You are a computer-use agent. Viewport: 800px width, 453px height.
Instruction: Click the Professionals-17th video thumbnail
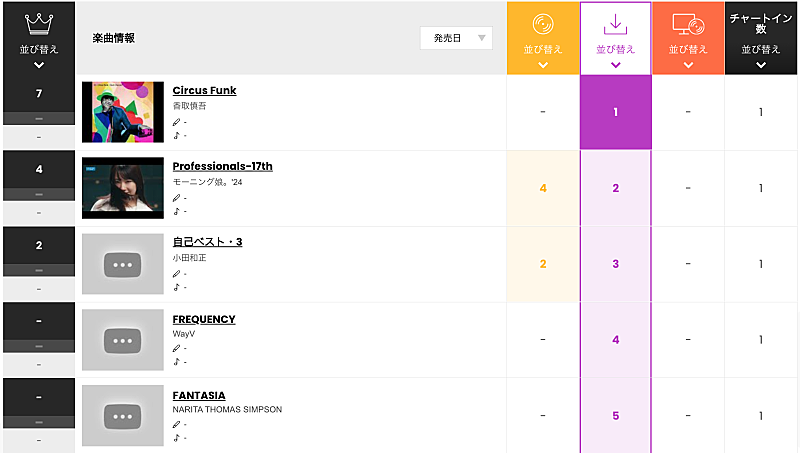tap(123, 188)
